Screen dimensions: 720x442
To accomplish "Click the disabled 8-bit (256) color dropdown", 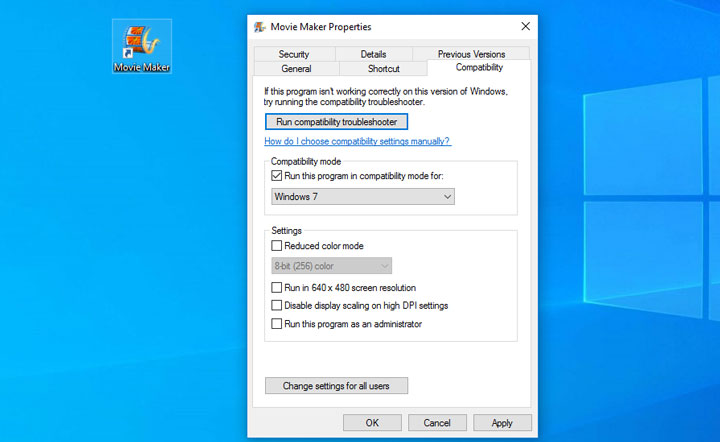I will click(332, 266).
